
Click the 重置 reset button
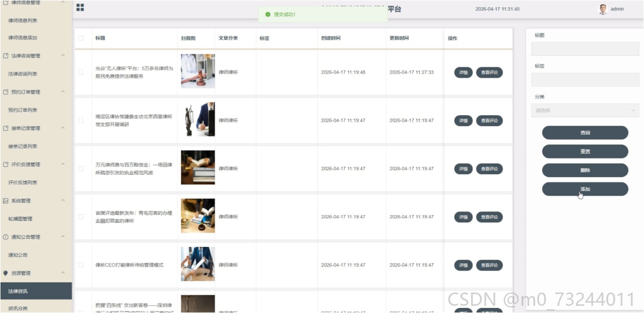coord(585,152)
